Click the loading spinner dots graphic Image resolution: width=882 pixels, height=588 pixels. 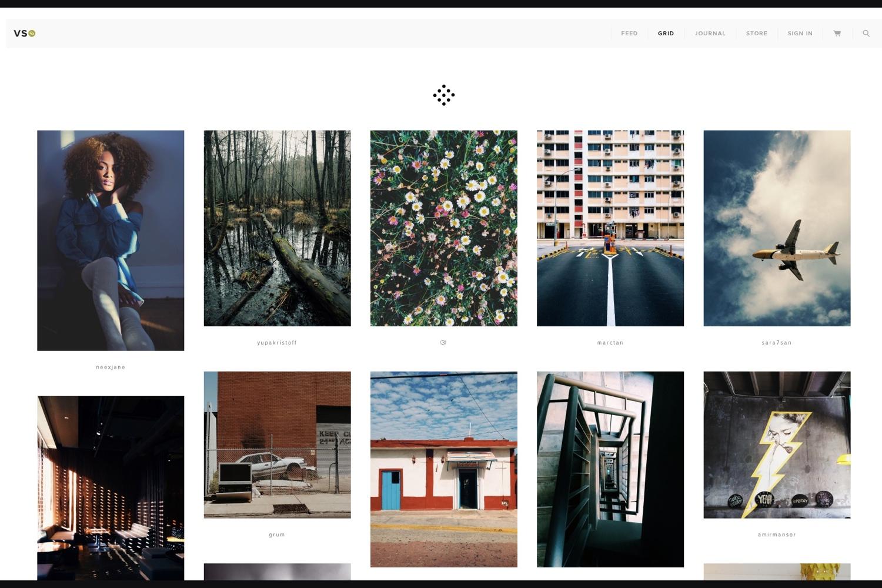(444, 95)
